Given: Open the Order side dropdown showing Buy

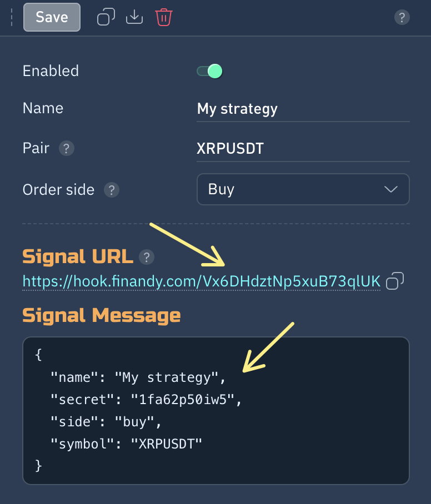Looking at the screenshot, I should tap(303, 189).
